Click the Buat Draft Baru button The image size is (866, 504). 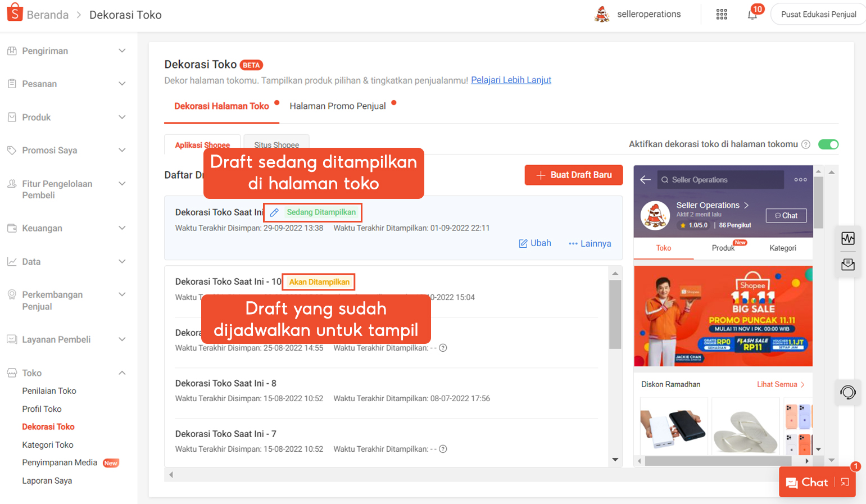coord(573,175)
